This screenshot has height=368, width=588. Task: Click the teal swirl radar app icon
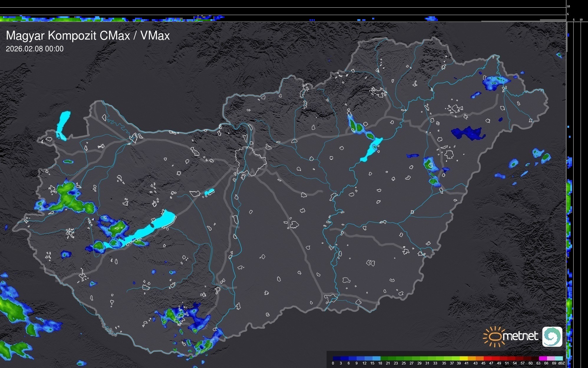(552, 336)
